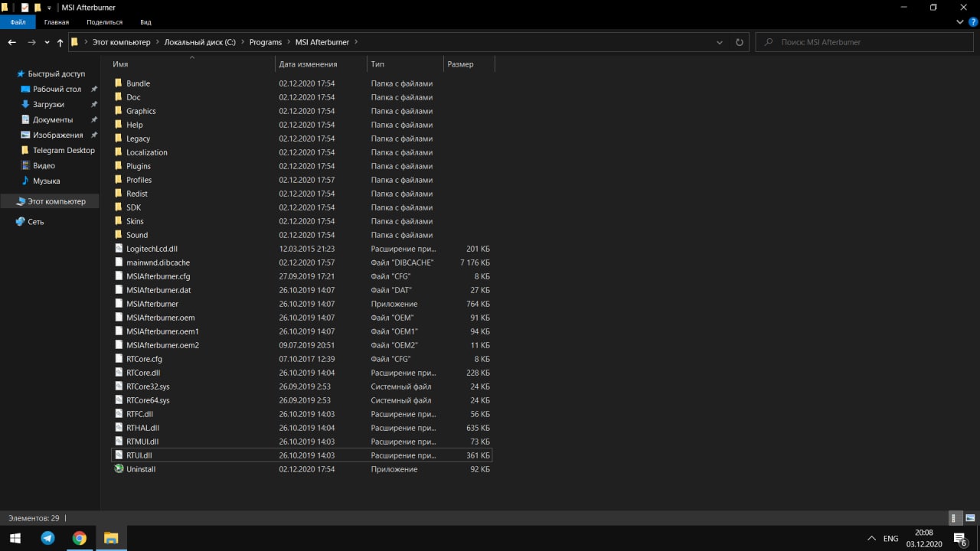Open quick access toolbar customize dropdown

[x=49, y=8]
